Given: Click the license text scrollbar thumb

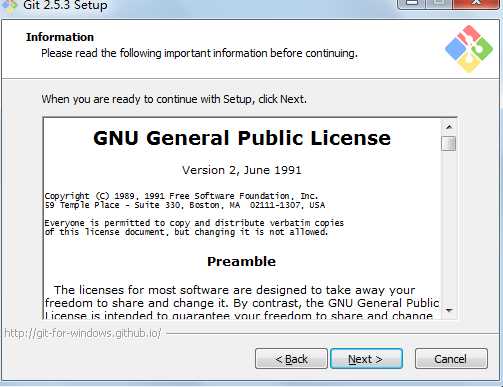Looking at the screenshot, I should (449, 143).
